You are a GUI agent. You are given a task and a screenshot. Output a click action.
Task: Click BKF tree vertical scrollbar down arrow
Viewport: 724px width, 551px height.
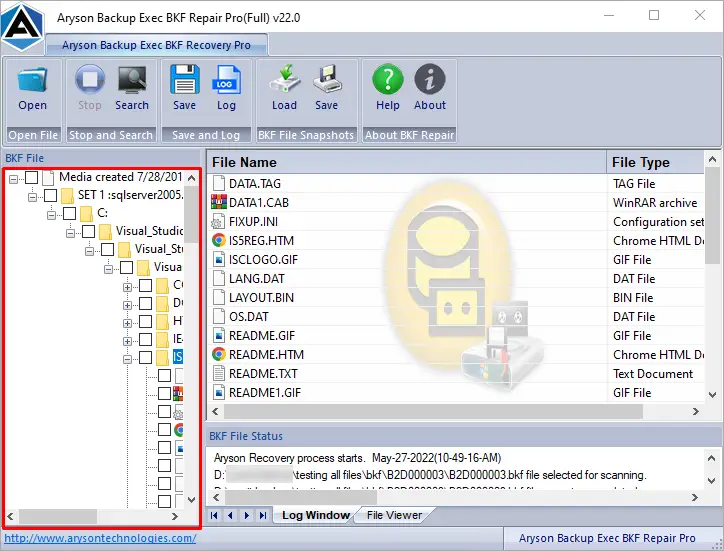click(x=192, y=499)
